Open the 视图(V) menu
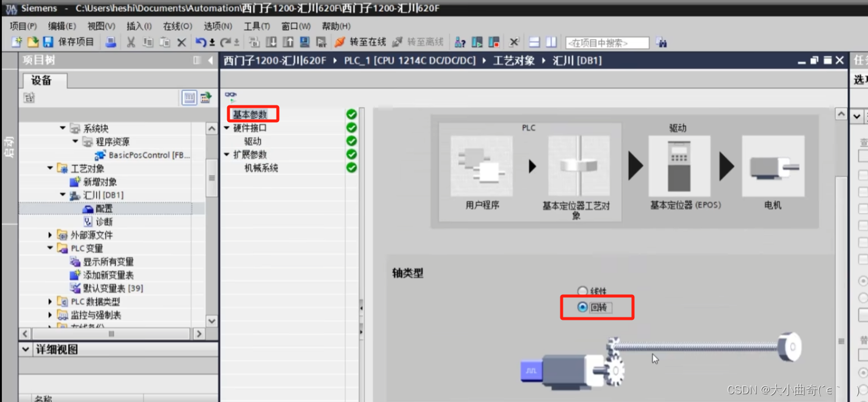Screen dimensions: 868x402 [101, 26]
